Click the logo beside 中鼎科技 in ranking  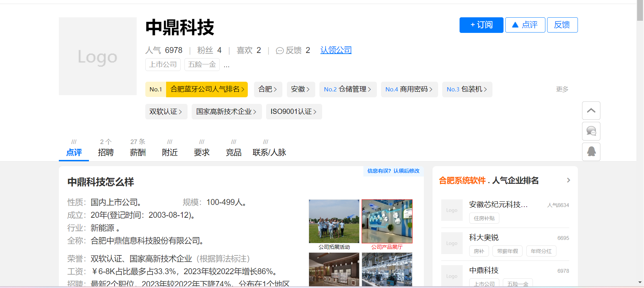point(452,276)
